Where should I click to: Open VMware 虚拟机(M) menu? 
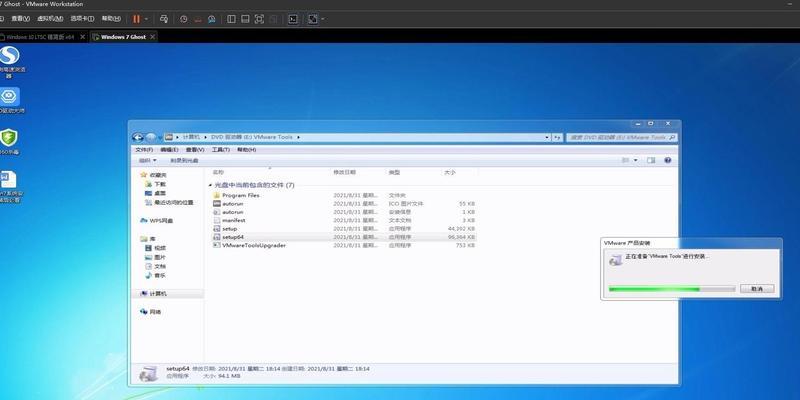[x=51, y=18]
